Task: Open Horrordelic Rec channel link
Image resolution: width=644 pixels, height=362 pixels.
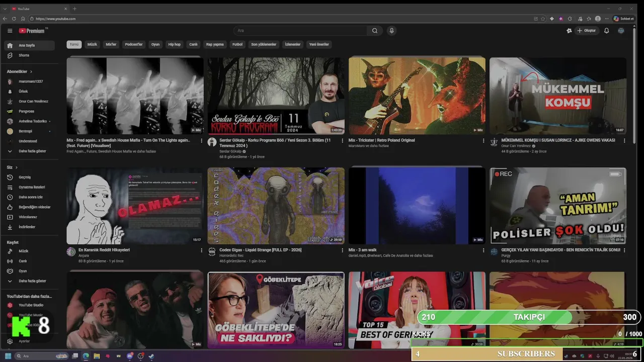Action: (x=231, y=256)
